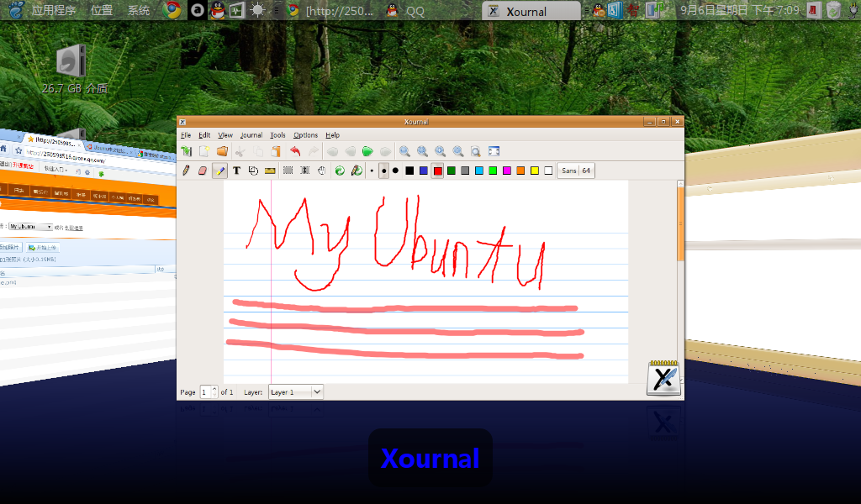Pick the white color swatch
The image size is (861, 504).
click(548, 171)
